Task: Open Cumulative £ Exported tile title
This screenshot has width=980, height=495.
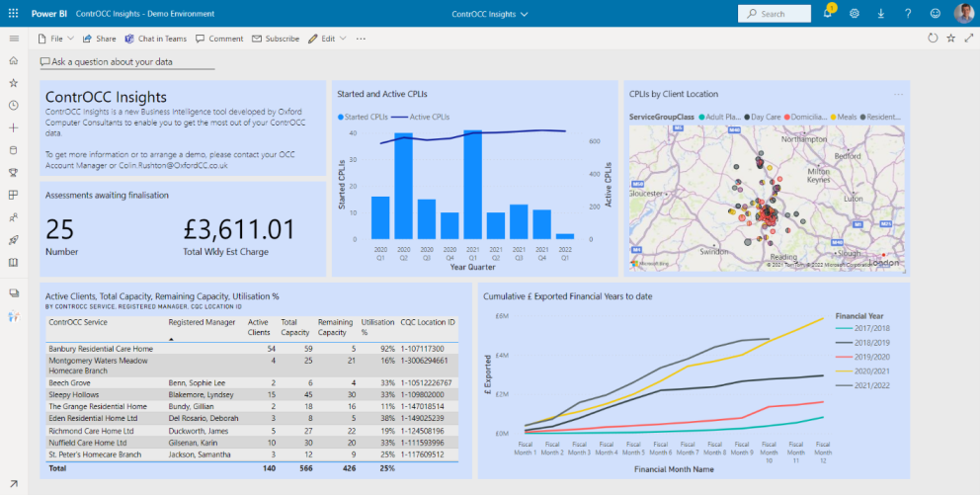Action: pyautogui.click(x=568, y=296)
